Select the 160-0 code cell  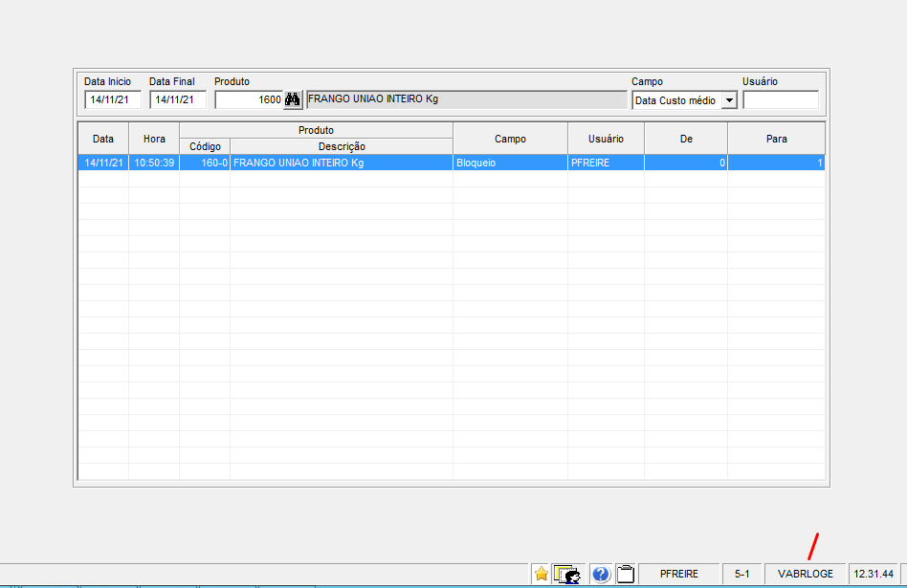205,163
